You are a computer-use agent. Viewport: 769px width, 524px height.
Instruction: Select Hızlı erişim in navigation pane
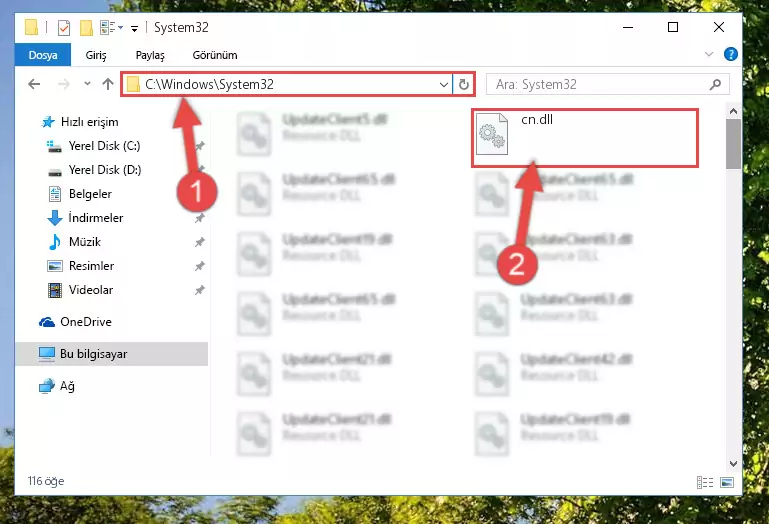click(89, 122)
